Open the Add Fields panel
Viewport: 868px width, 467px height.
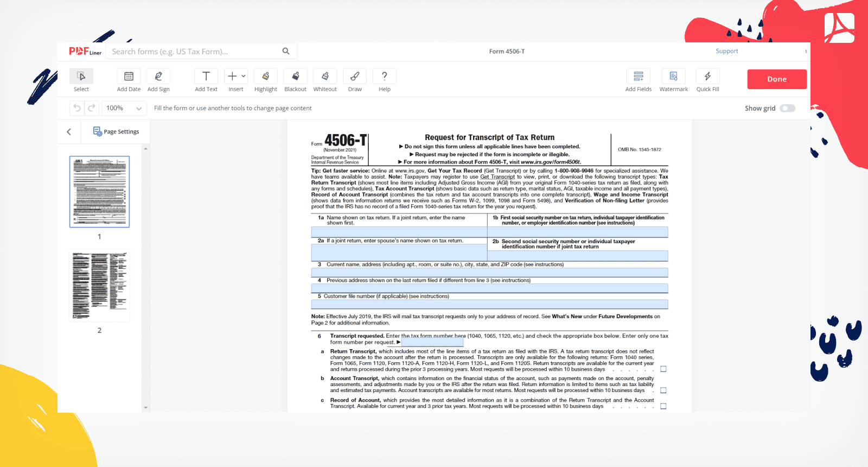pyautogui.click(x=638, y=77)
